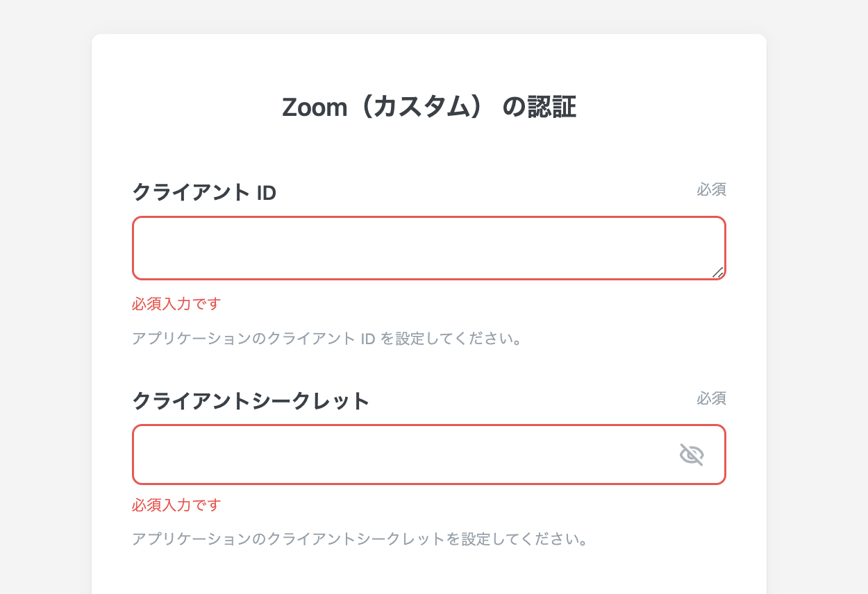
Task: Click the 必須 label beside クライアントシークレット
Action: (712, 399)
